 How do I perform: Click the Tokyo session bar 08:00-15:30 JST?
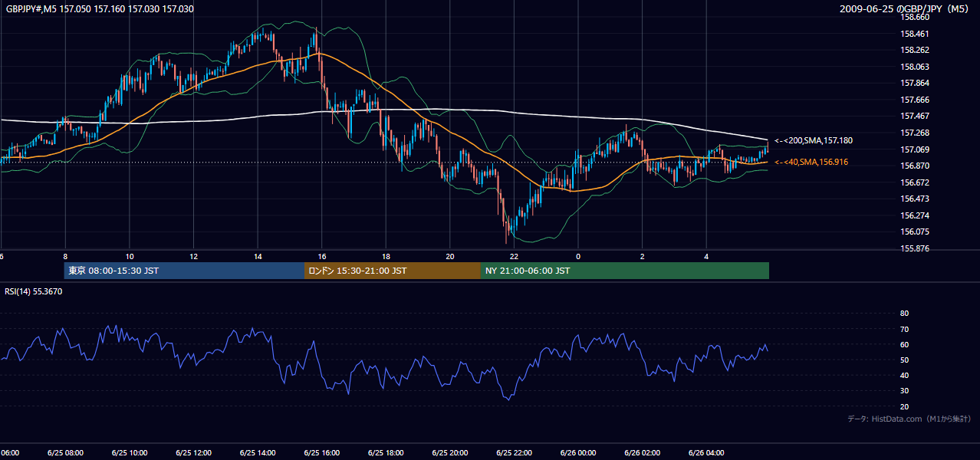[x=184, y=271]
